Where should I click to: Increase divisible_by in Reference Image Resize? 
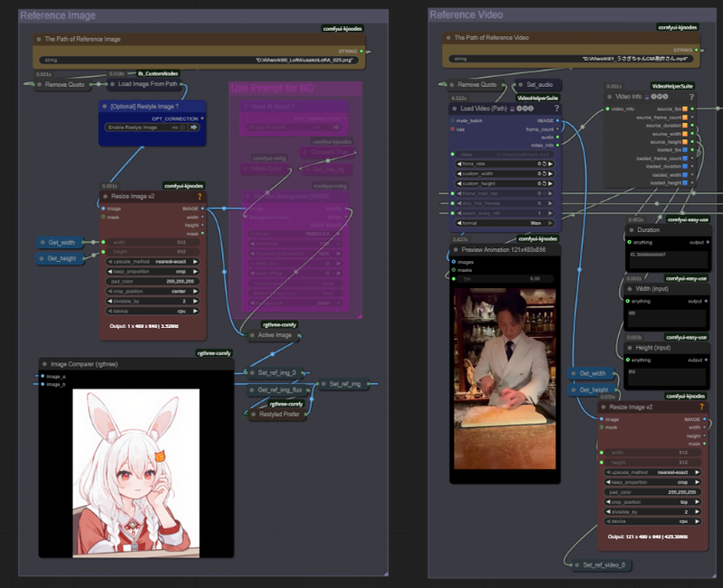pyautogui.click(x=195, y=302)
